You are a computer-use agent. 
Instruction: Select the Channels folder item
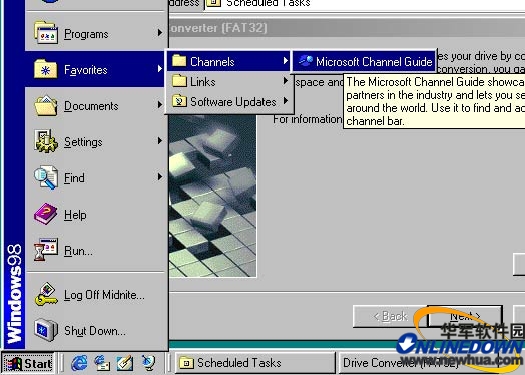click(228, 61)
